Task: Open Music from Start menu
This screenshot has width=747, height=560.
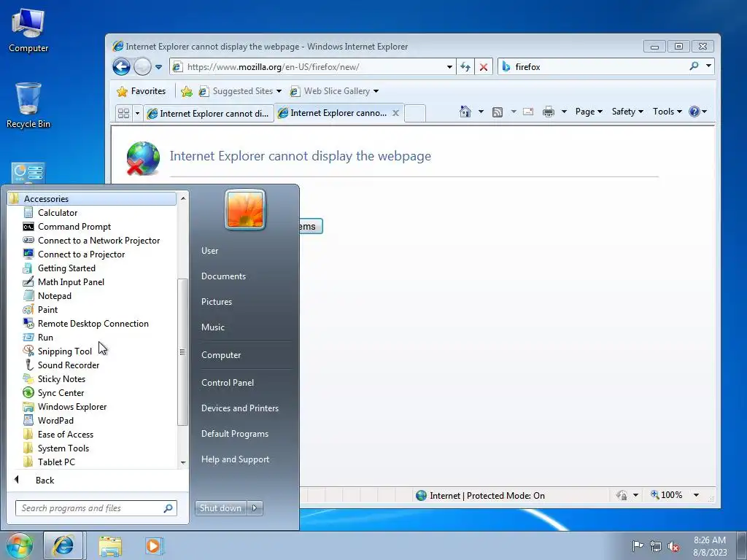Action: pos(212,327)
